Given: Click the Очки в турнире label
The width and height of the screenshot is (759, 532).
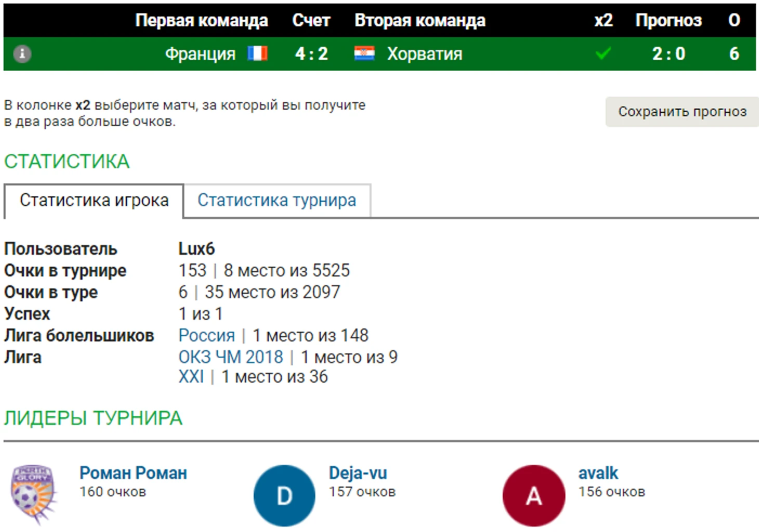Looking at the screenshot, I should [x=65, y=270].
